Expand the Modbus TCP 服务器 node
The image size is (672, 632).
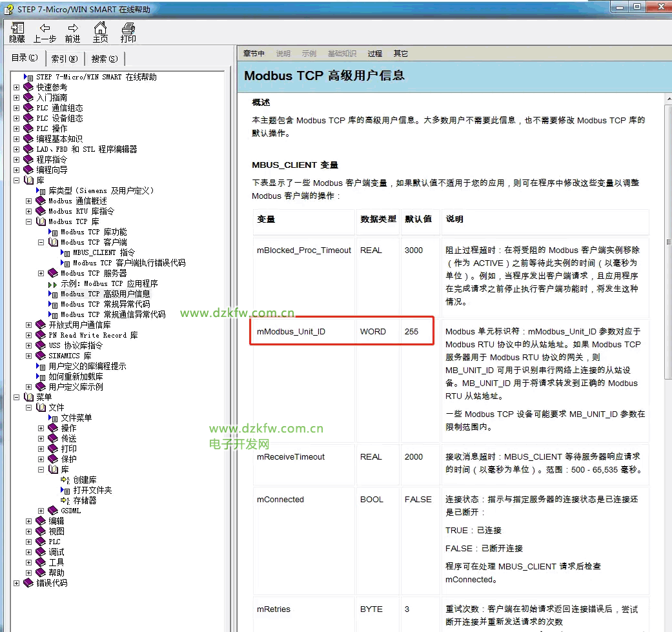pos(41,273)
